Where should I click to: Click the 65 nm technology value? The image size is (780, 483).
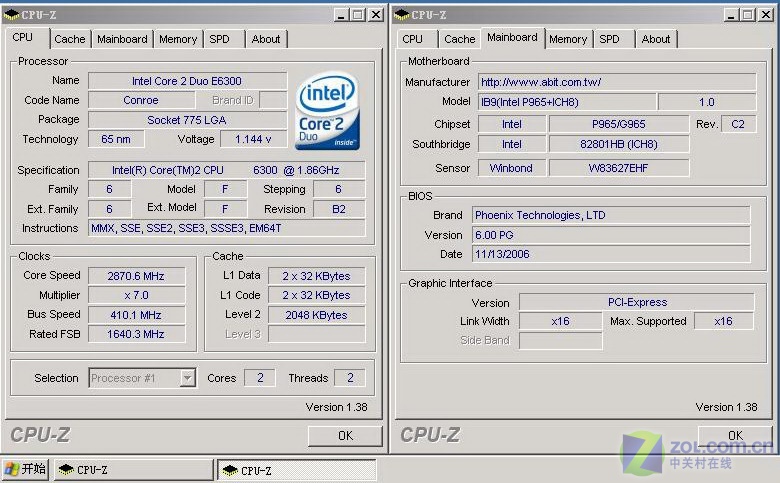(x=116, y=139)
